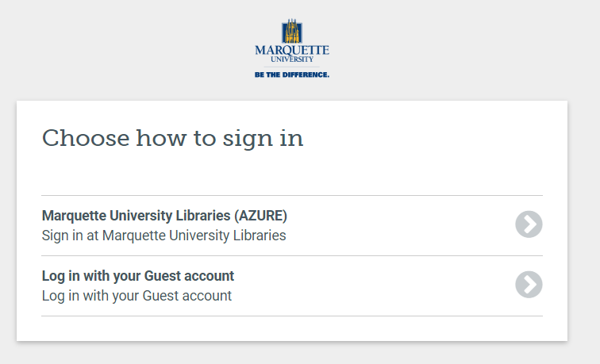Click the word 'AZURE' in parentheses
This screenshot has width=600, height=364.
coord(260,215)
